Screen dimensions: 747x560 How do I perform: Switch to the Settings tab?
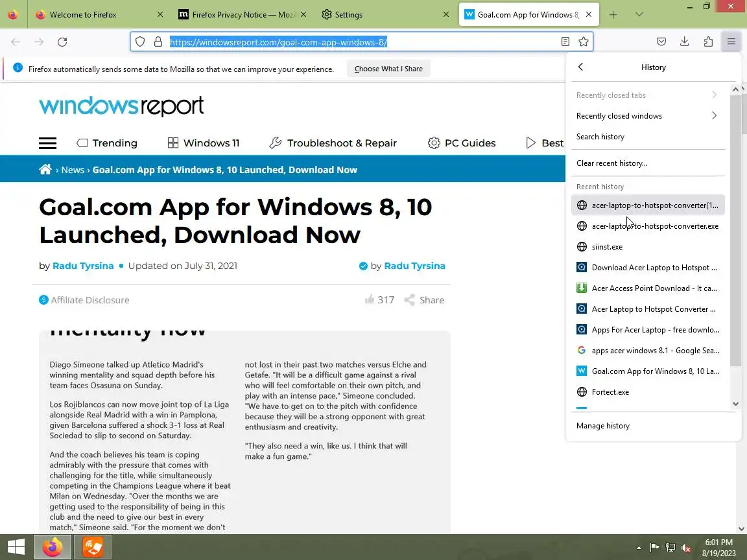(385, 15)
